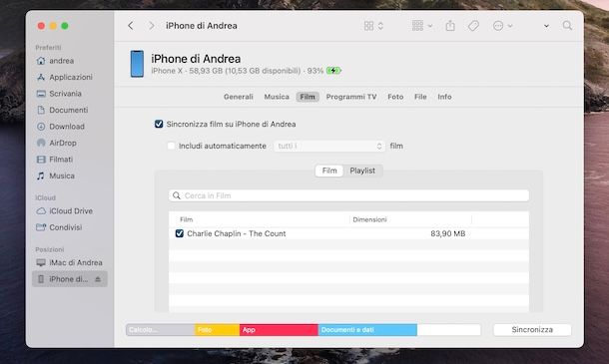609x364 pixels.
Task: Switch to the Foto tab
Action: [x=395, y=97]
